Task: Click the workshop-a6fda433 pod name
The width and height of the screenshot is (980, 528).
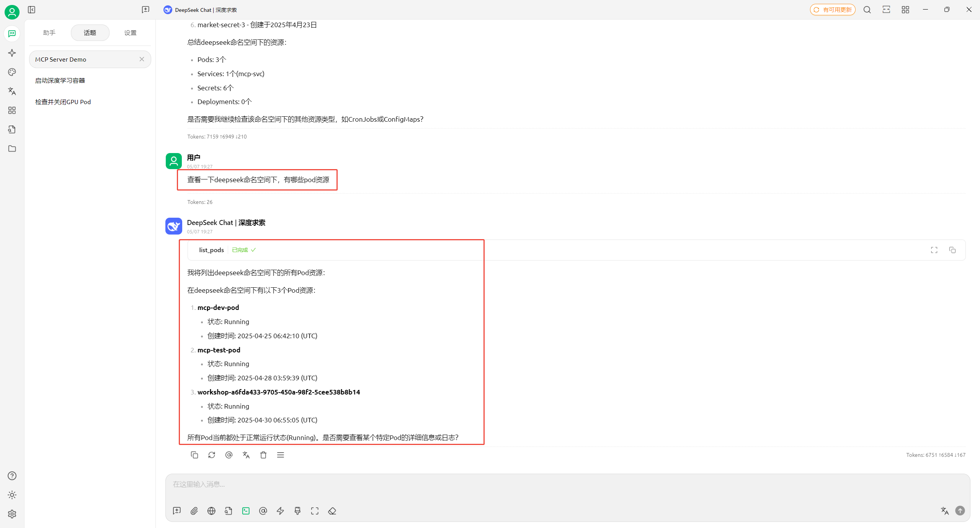Action: 279,392
